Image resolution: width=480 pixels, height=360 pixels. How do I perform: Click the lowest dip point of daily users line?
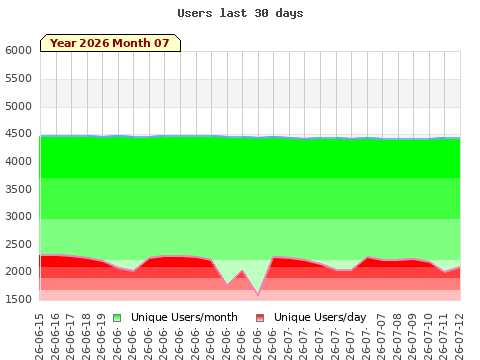258,295
